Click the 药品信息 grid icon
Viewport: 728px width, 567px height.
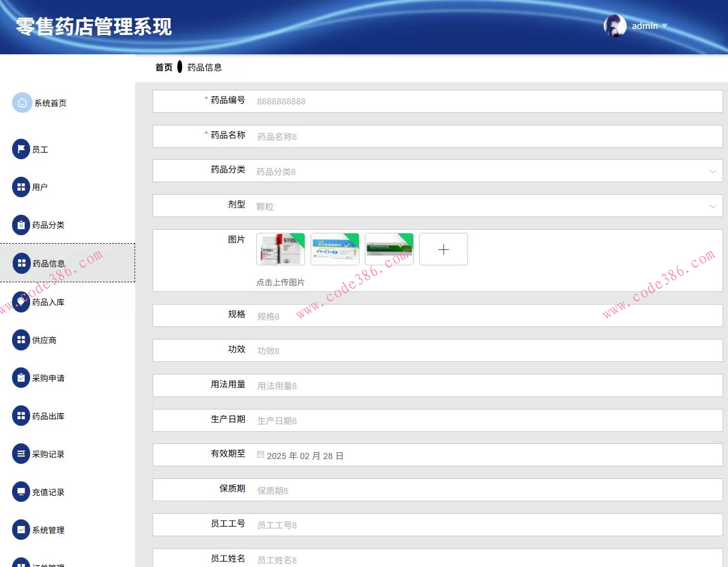(22, 263)
